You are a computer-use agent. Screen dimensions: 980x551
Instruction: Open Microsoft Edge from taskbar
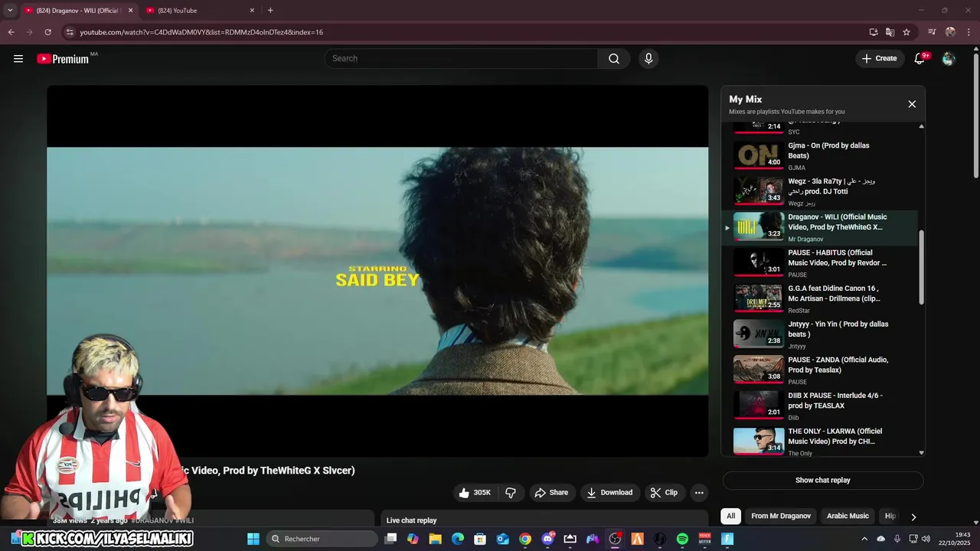[x=458, y=539]
